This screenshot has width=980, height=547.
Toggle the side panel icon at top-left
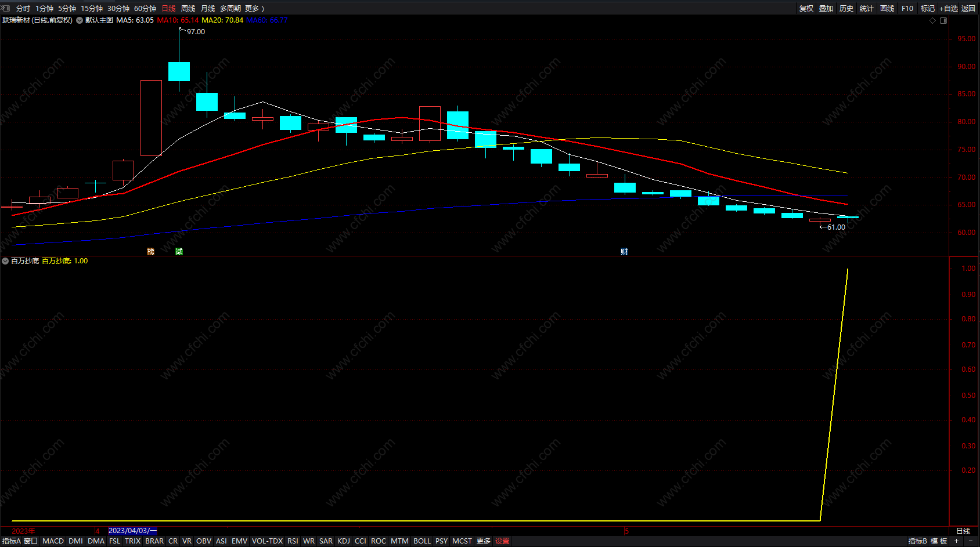point(6,8)
